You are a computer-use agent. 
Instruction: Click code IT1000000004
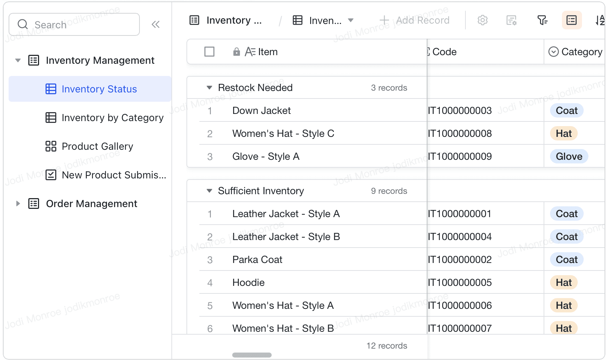coord(459,236)
